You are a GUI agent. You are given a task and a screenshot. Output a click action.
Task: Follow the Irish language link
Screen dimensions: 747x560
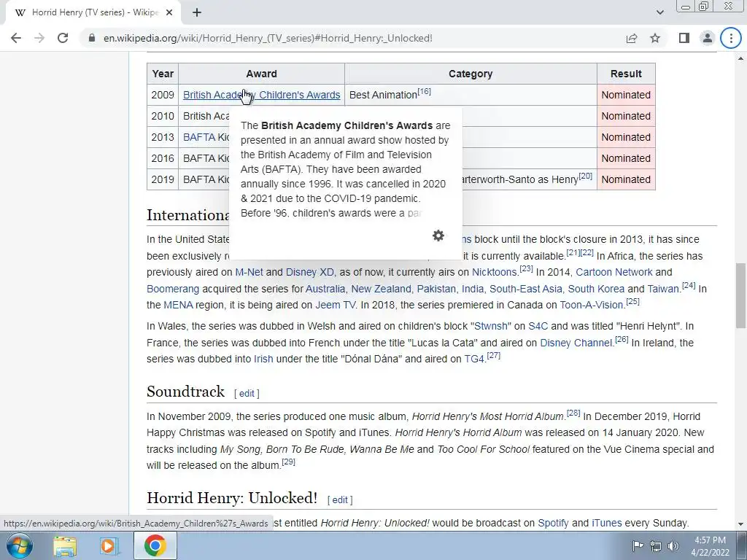point(263,359)
